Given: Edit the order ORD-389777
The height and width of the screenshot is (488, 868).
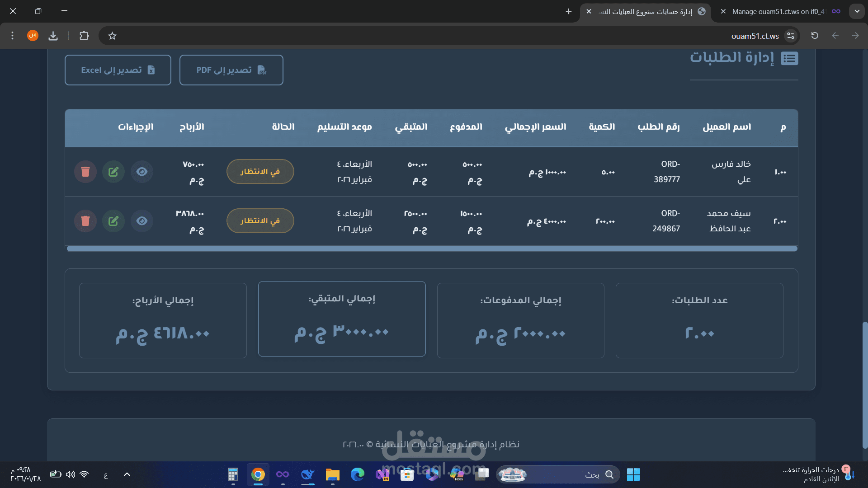Looking at the screenshot, I should pyautogui.click(x=113, y=172).
